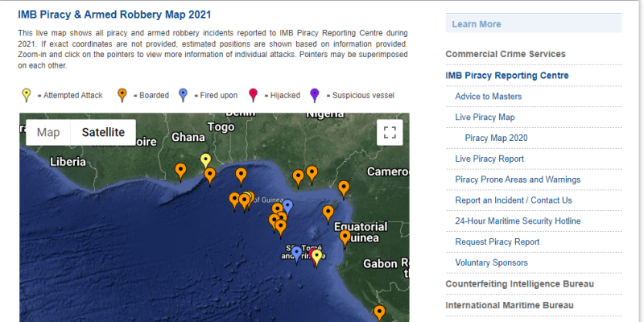644x322 pixels.
Task: Open Commercial Crime Services section
Action: tap(506, 54)
